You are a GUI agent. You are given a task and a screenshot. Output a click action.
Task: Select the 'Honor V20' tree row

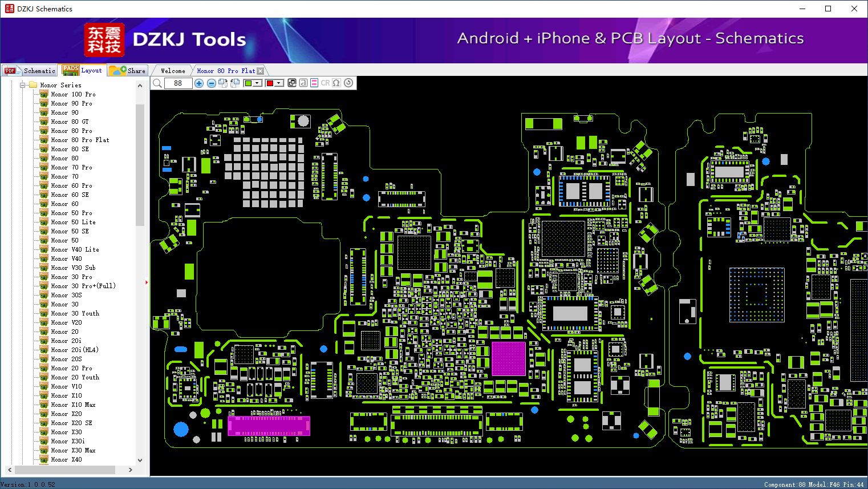[66, 322]
